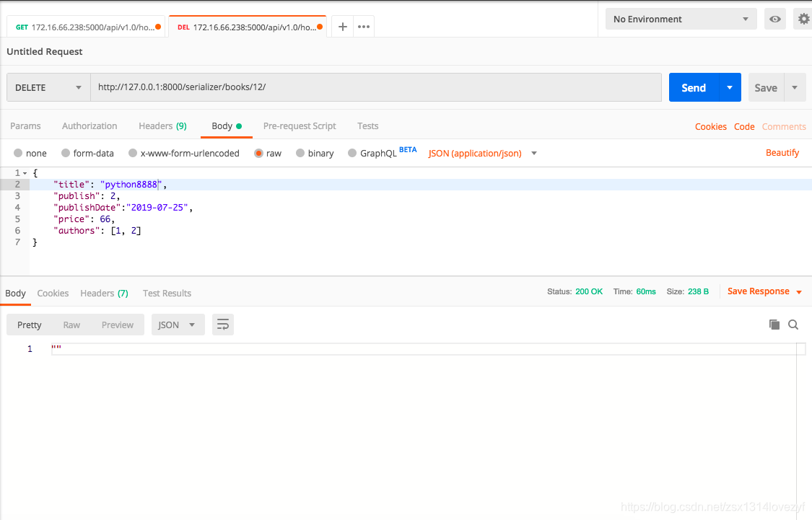
Task: Click the 200 OK status value
Action: pyautogui.click(x=589, y=291)
